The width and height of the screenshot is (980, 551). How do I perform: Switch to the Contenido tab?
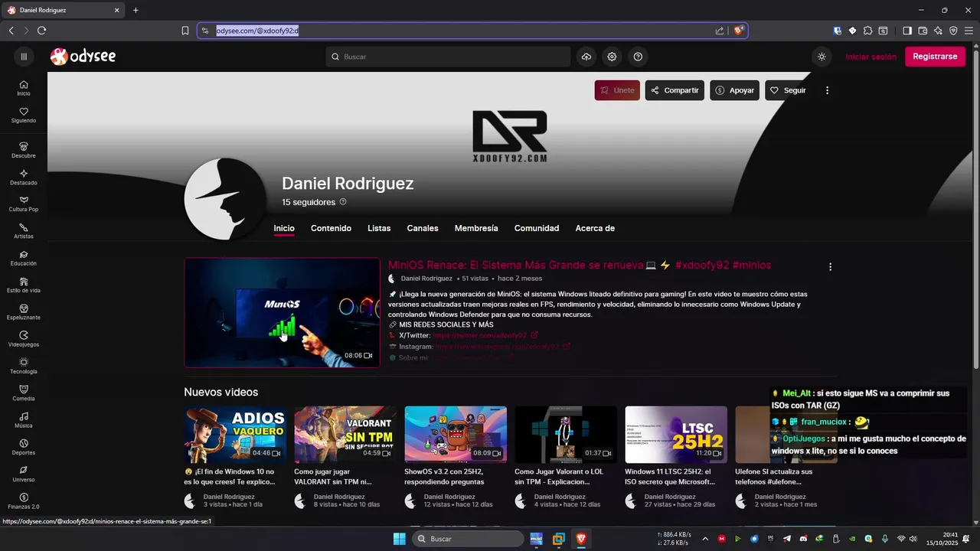(331, 228)
